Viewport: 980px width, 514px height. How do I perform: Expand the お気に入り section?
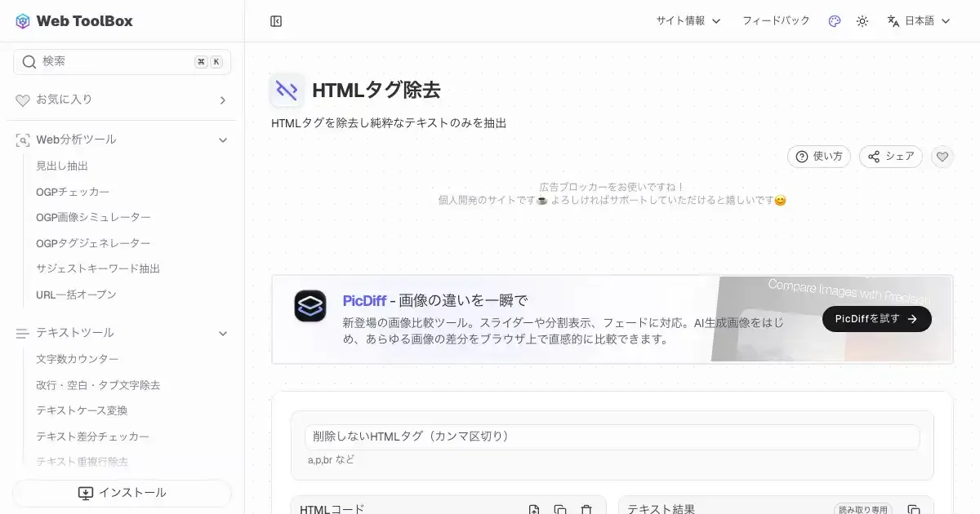(x=222, y=100)
